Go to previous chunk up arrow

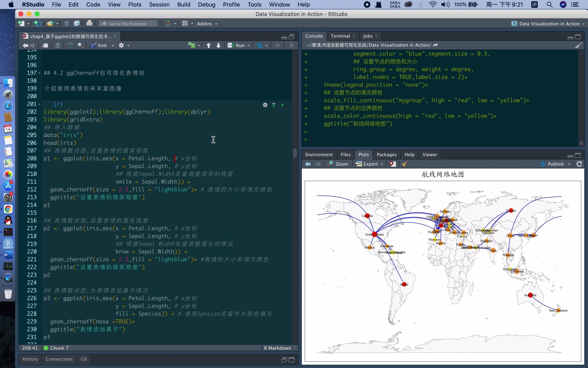pyautogui.click(x=208, y=46)
